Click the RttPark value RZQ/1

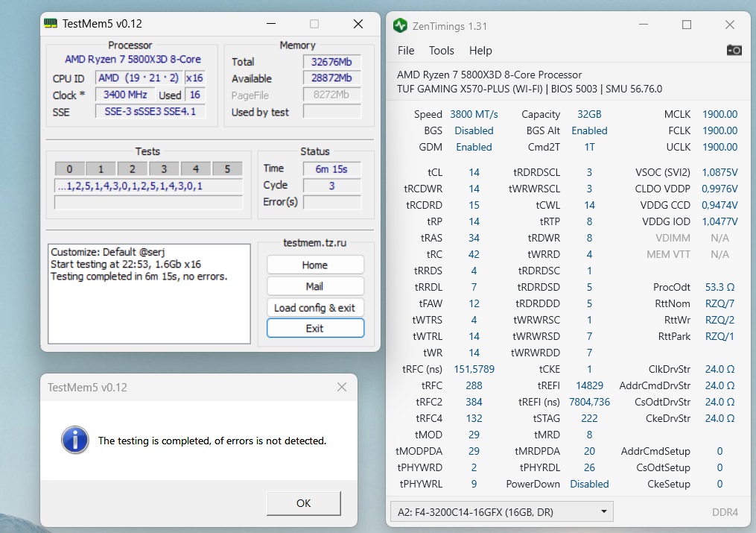pyautogui.click(x=720, y=336)
